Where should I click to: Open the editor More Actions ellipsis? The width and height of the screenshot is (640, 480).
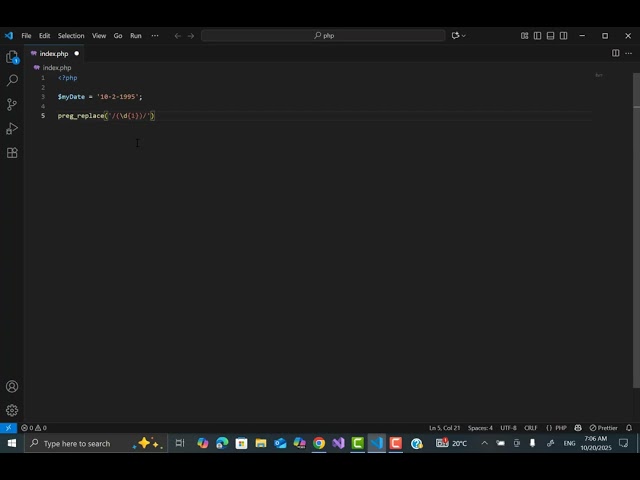click(x=629, y=53)
